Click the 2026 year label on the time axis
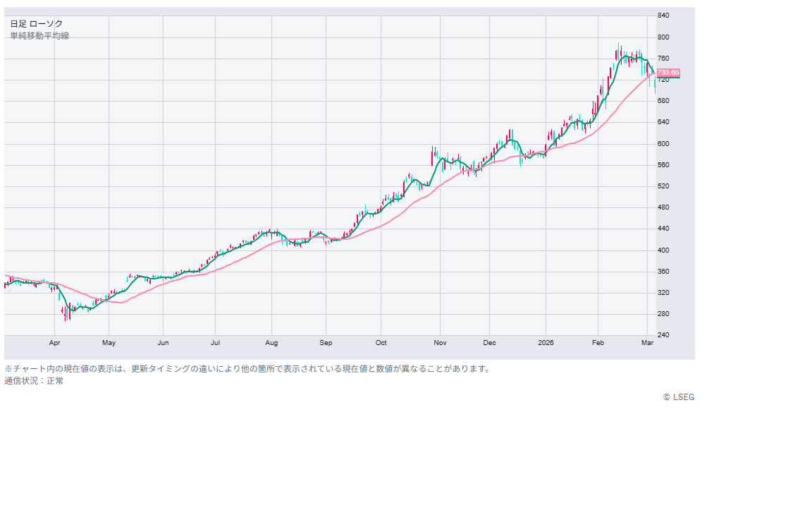Screen dimensions: 812x508 [x=546, y=343]
